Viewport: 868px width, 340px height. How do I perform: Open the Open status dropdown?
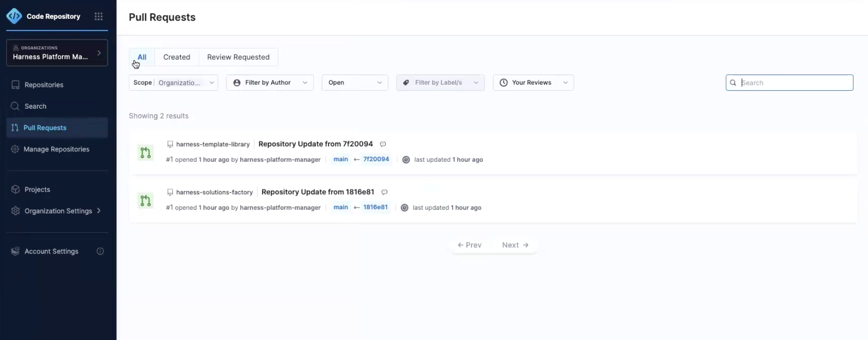pyautogui.click(x=355, y=83)
